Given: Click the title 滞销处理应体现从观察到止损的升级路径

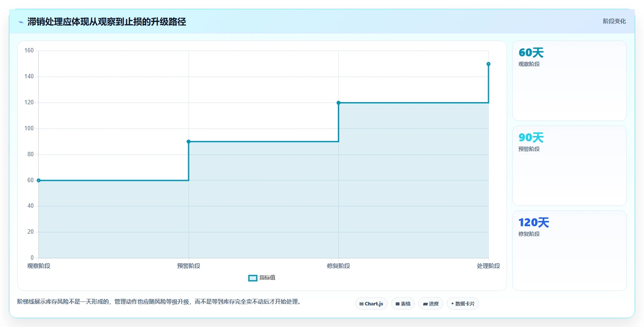Looking at the screenshot, I should pyautogui.click(x=107, y=22).
